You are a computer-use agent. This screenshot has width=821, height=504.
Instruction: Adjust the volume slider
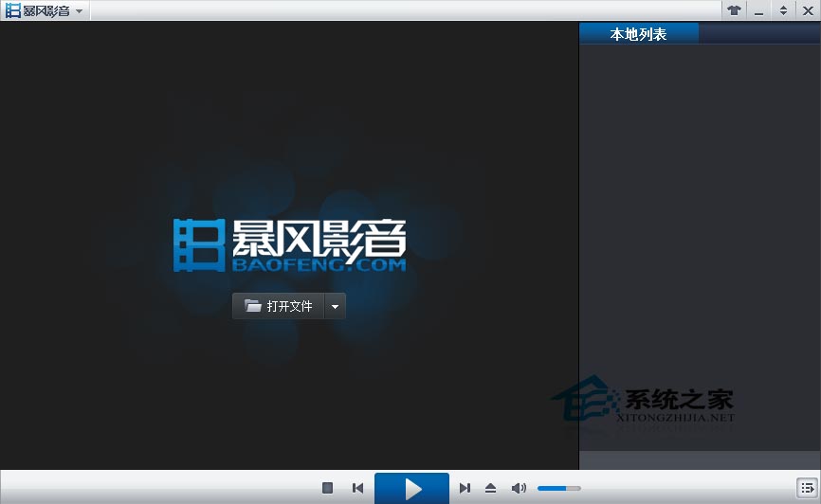pyautogui.click(x=559, y=488)
